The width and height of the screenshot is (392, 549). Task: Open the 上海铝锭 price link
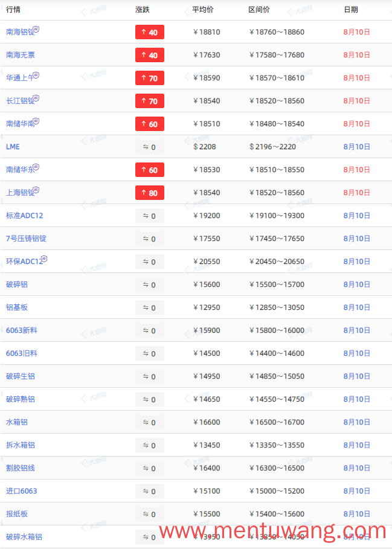21,193
